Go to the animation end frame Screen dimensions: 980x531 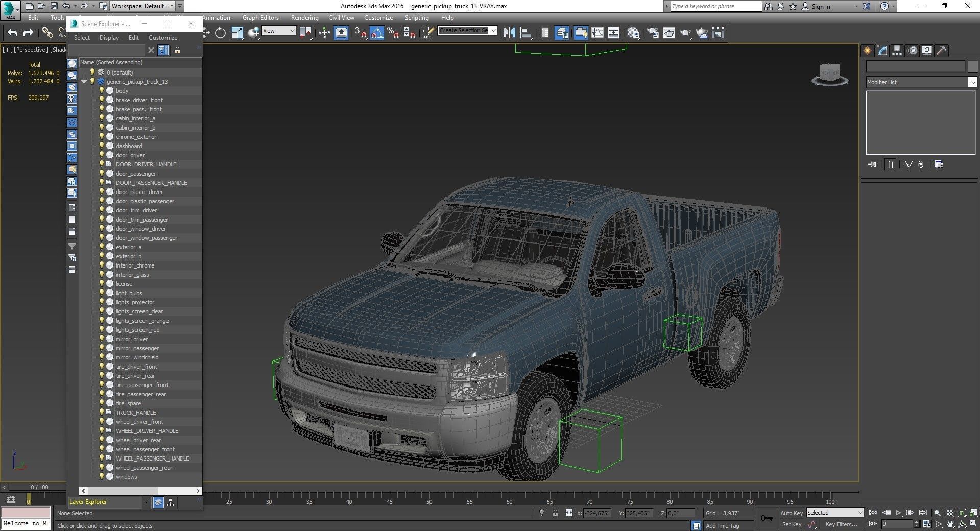coord(923,513)
